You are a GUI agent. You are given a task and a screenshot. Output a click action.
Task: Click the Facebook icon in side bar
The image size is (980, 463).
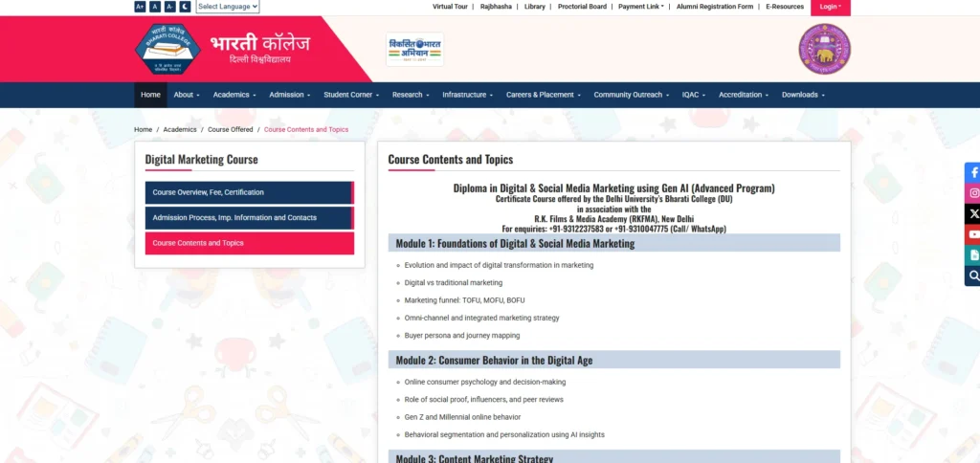coord(973,172)
